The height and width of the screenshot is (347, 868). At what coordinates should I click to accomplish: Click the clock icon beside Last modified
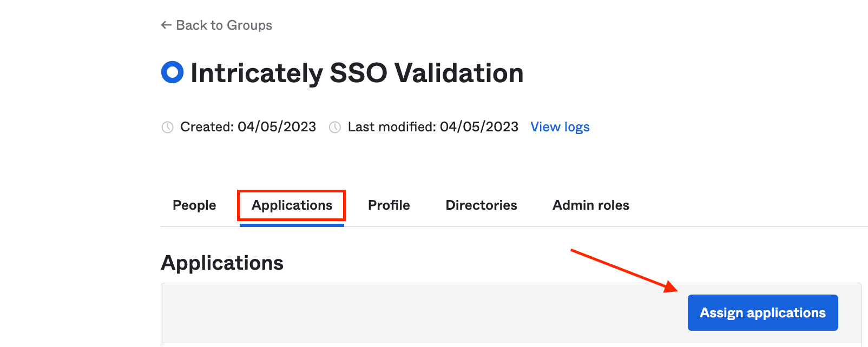pos(335,127)
